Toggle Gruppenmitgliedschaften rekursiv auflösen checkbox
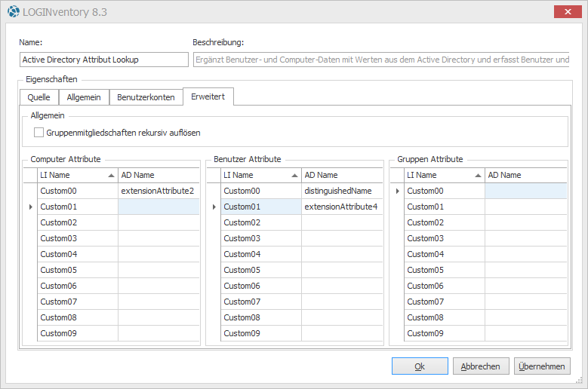Image resolution: width=588 pixels, height=389 pixels. [x=38, y=133]
